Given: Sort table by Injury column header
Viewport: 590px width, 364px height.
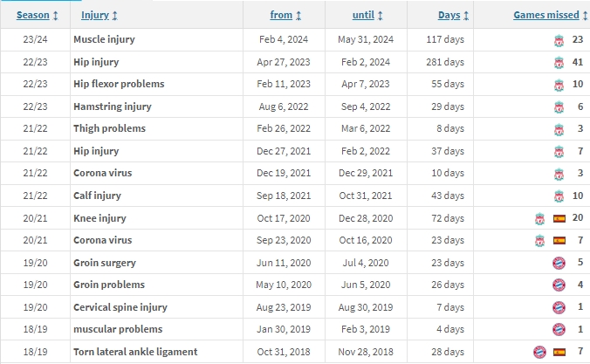Looking at the screenshot, I should pos(95,15).
